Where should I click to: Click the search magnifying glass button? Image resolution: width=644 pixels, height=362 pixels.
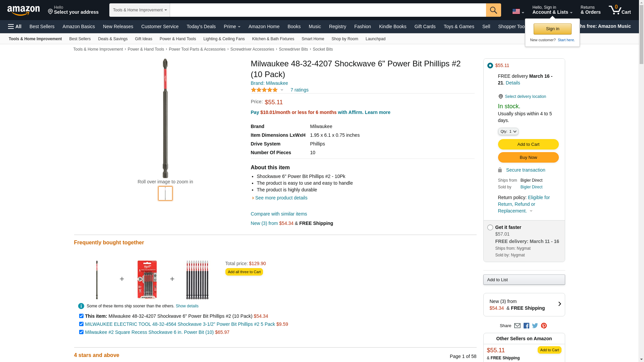tap(493, 10)
